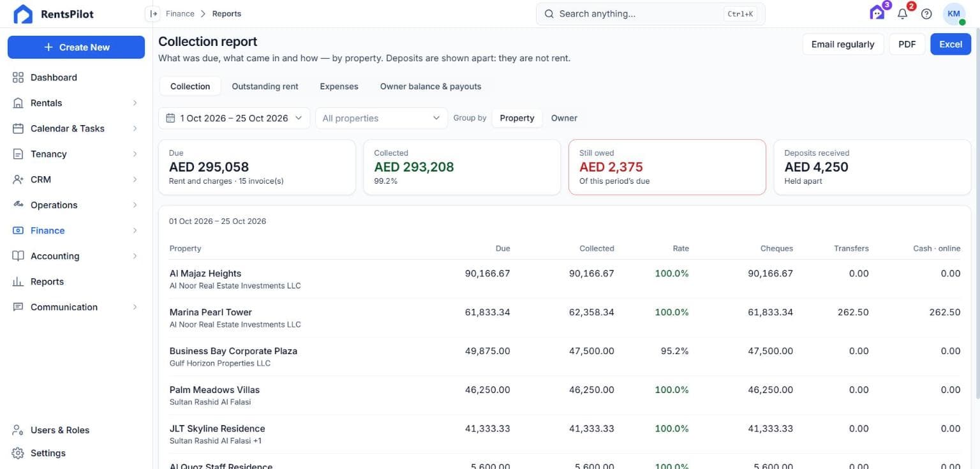Click the Create New button
980x469 pixels.
coord(77,47)
